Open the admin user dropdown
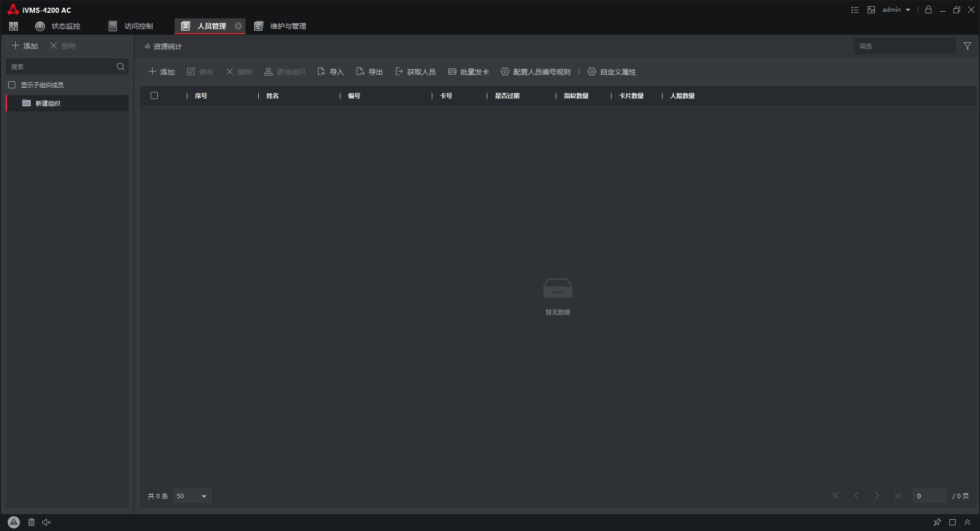This screenshot has height=531, width=980. pos(896,10)
